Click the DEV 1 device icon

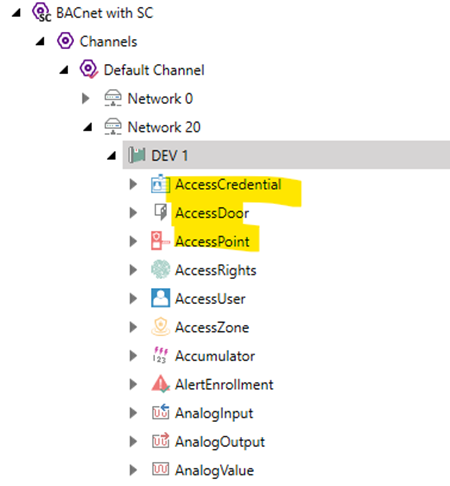pos(137,155)
